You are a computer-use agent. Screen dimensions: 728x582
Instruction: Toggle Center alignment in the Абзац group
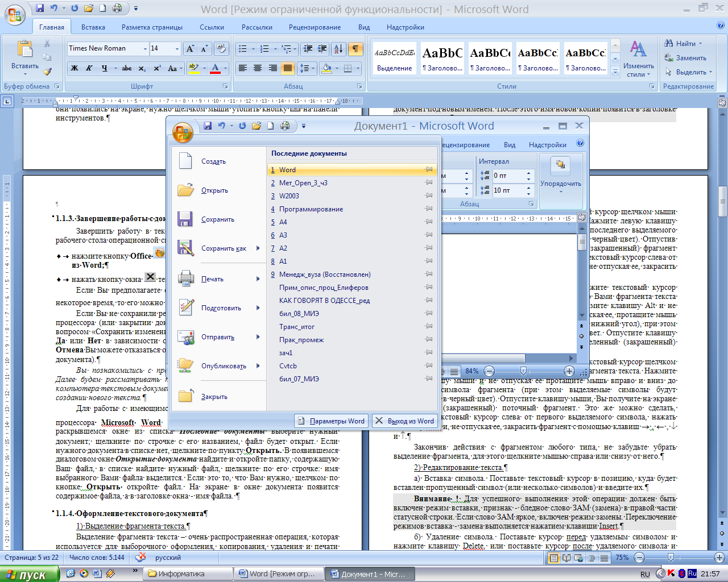(258, 68)
